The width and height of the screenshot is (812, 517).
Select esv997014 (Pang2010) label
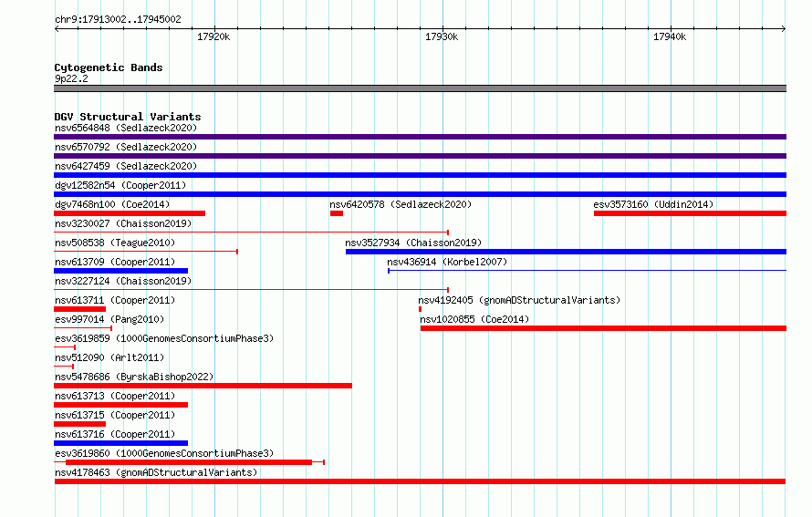109,319
